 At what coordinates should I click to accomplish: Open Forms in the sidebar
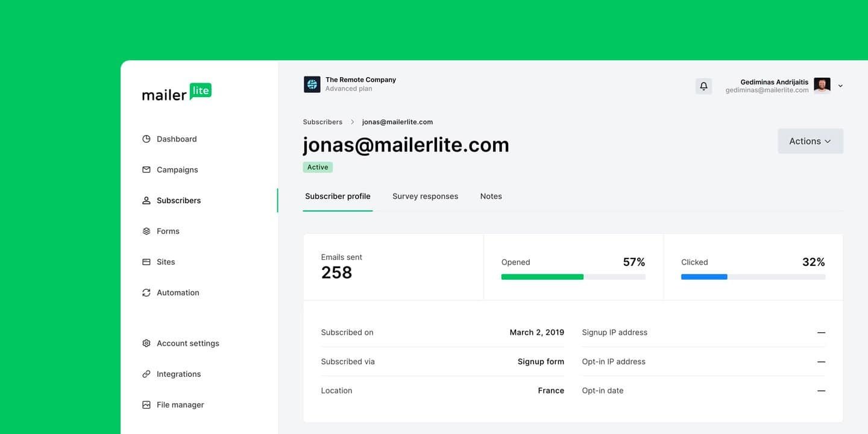(168, 231)
